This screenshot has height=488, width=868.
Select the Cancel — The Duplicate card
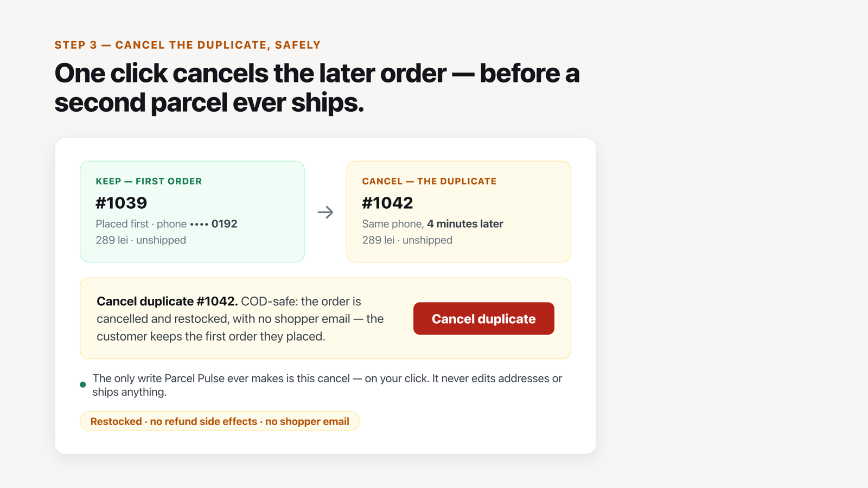tap(458, 211)
